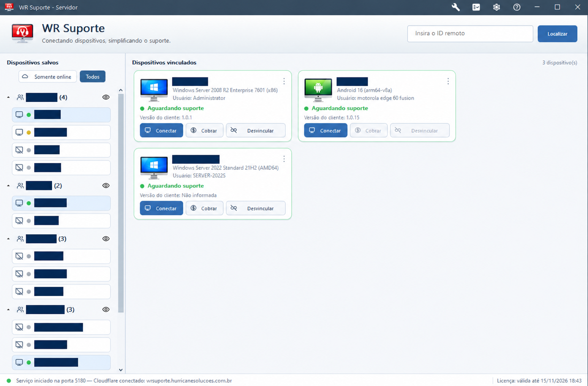Collapse the third group showing (3)
Viewport: 588px width, 386px height.
8,239
